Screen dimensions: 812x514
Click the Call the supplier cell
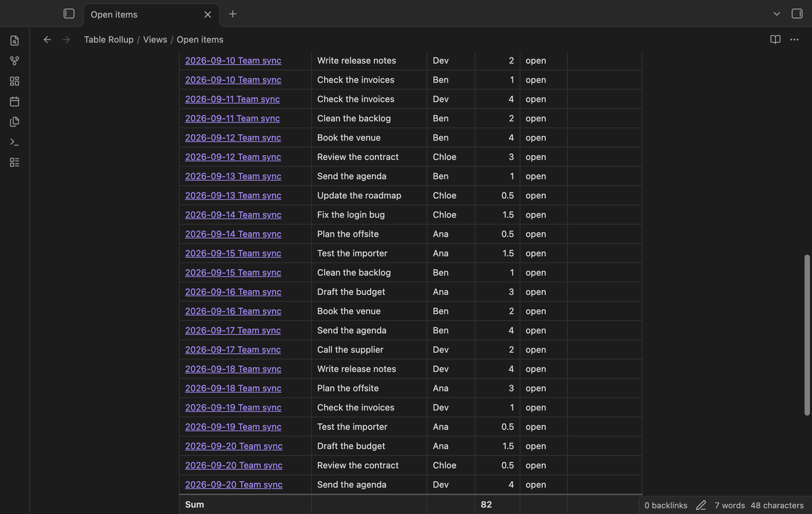tap(369, 350)
